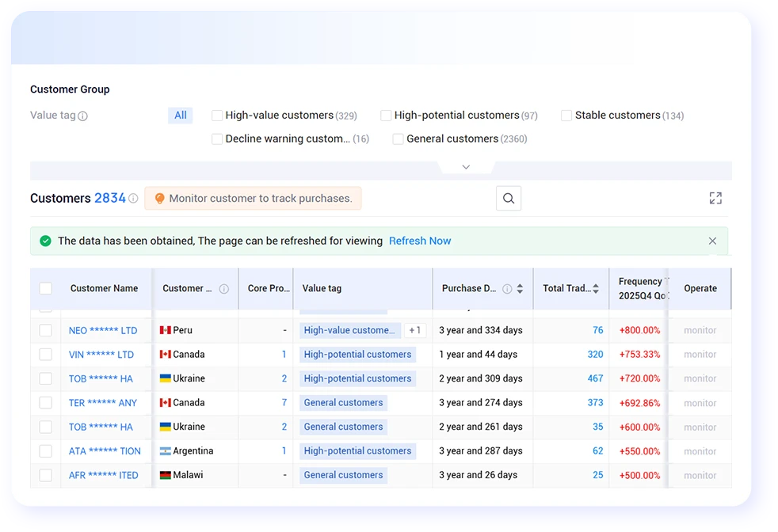Screen dimensions: 778x532
Task: Click Refresh Now link
Action: coord(420,241)
